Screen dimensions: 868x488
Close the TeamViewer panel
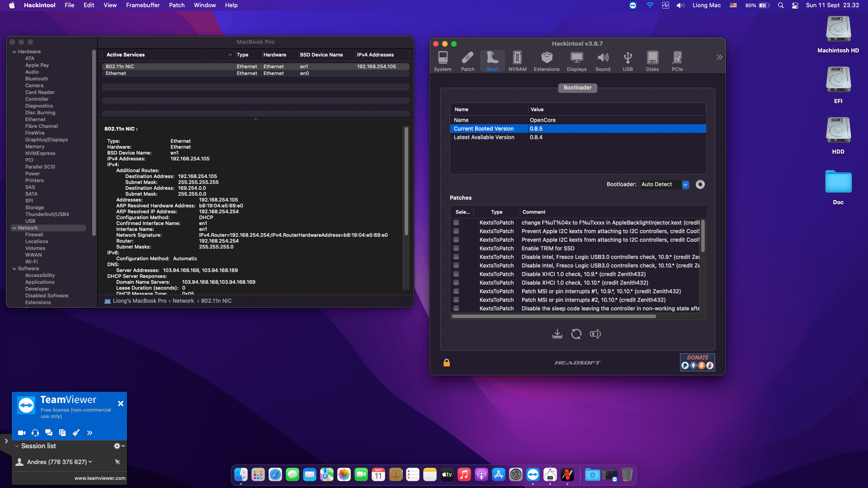click(121, 404)
